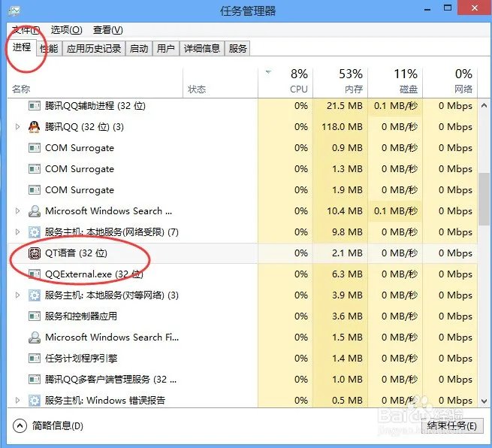The height and width of the screenshot is (448, 492).
Task: Click the 任务计划程序引擎 process icon
Action: [35, 359]
